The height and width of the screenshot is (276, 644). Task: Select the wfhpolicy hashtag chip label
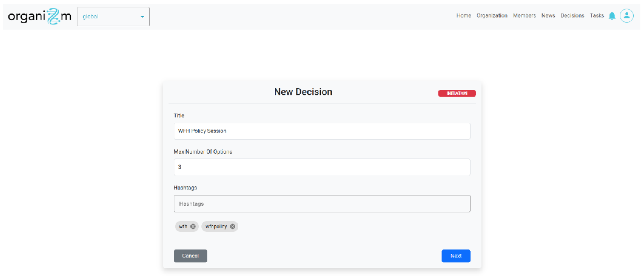(216, 226)
